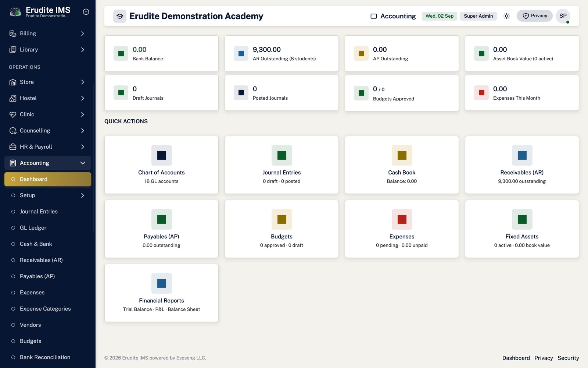This screenshot has height=368, width=588.
Task: Click the Expenses This Month stat card
Action: click(522, 93)
